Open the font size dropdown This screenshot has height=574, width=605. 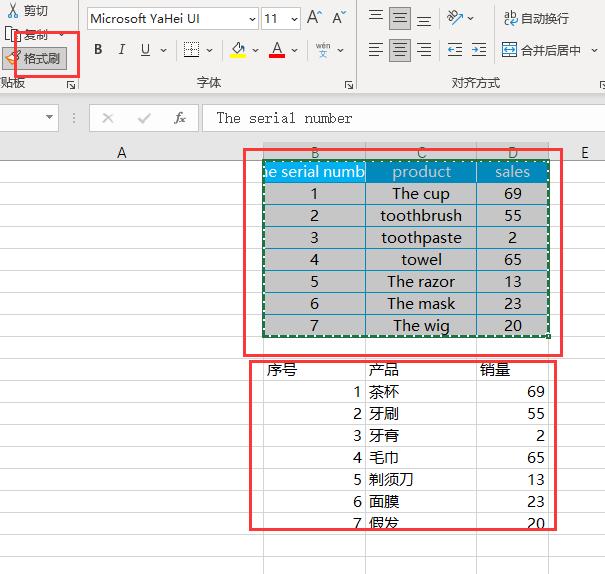pos(294,19)
